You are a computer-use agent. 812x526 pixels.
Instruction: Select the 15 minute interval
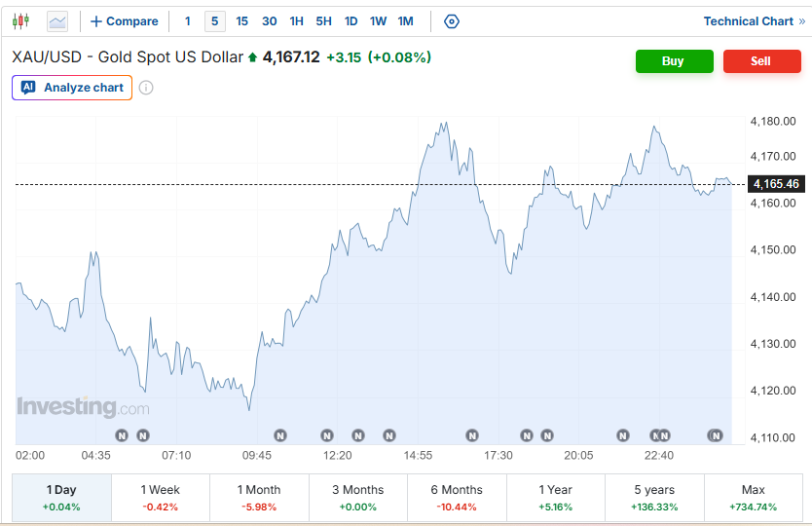(x=241, y=21)
